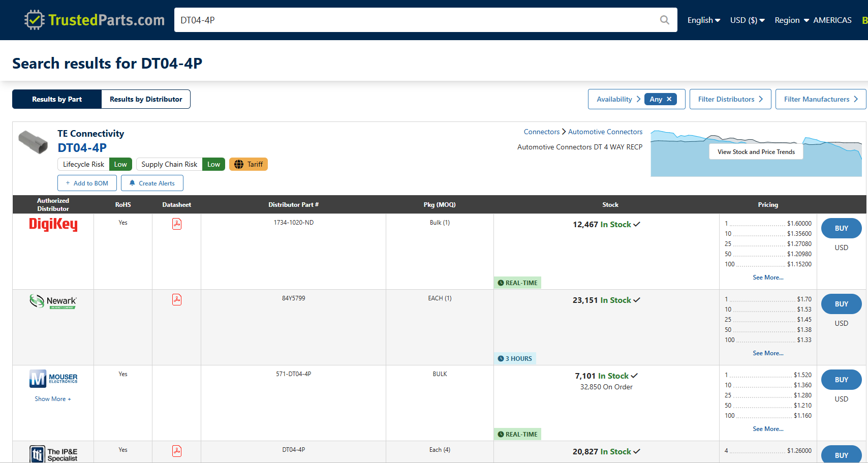Click AMERICAS region text

click(832, 20)
